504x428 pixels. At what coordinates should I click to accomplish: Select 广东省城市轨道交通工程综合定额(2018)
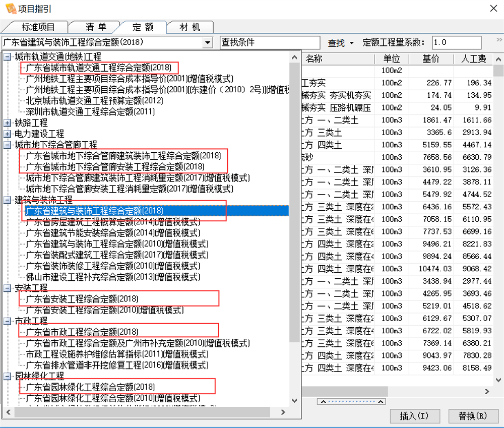pos(99,68)
